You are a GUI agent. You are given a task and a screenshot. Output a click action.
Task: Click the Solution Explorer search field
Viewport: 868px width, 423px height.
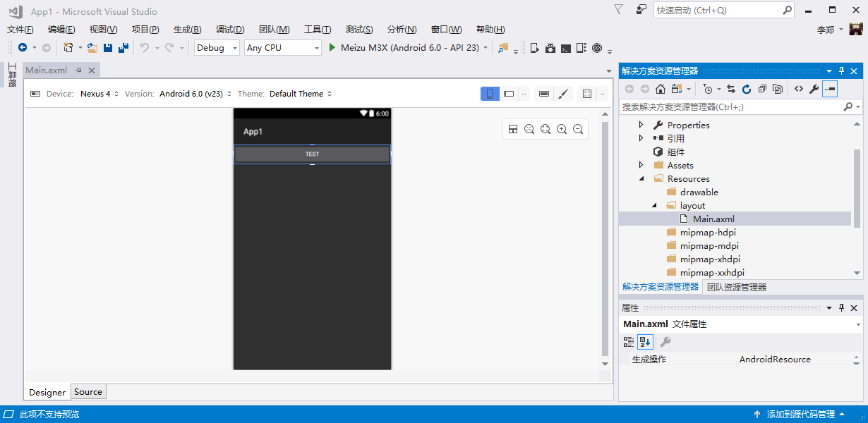(741, 106)
